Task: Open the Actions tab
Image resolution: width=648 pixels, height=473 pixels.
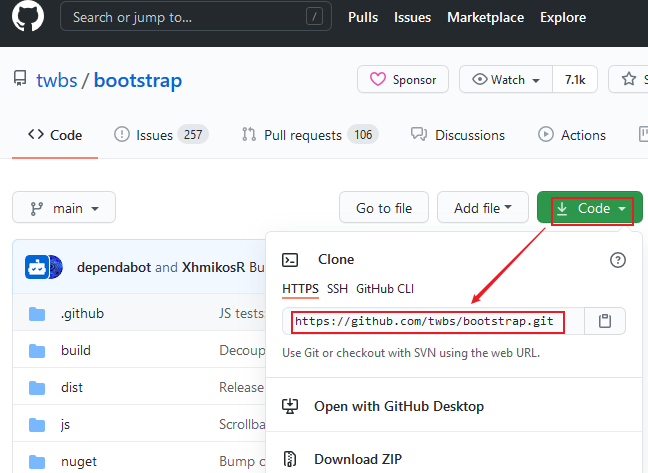Action: pyautogui.click(x=572, y=135)
